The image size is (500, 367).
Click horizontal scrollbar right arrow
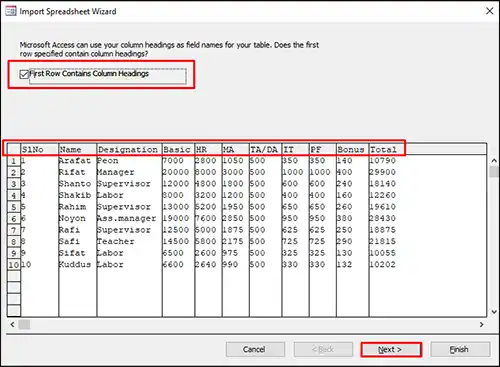[x=481, y=324]
